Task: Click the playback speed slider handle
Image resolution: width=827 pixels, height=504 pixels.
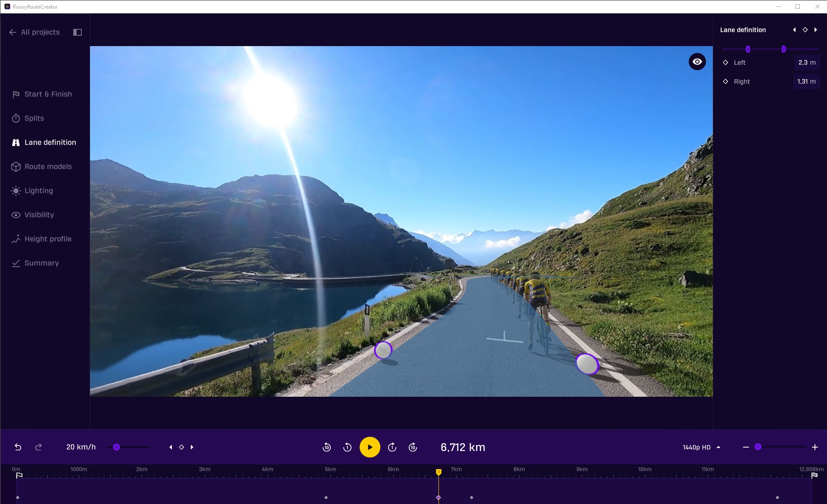Action: [116, 447]
